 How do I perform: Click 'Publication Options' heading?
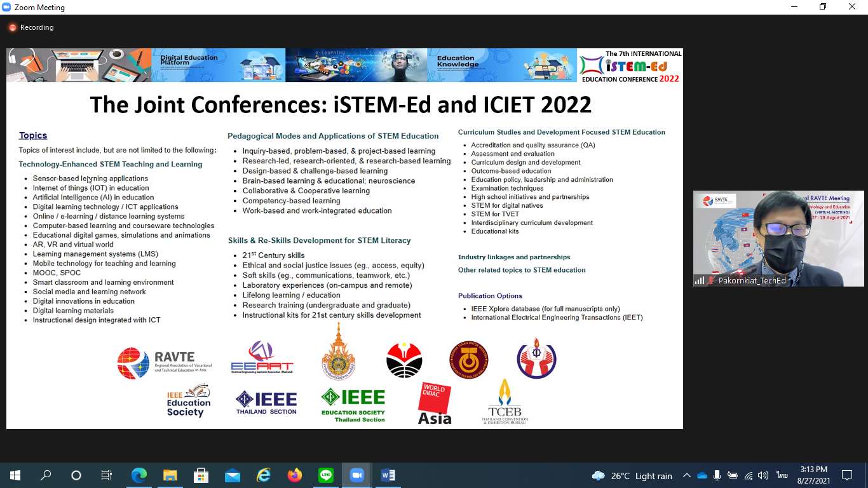[x=490, y=296]
